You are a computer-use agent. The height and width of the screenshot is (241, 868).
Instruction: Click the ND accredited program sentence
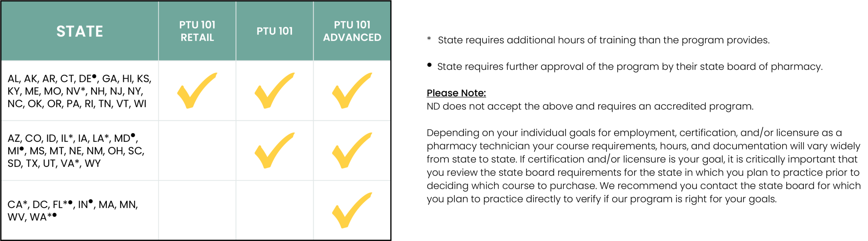[x=590, y=106]
